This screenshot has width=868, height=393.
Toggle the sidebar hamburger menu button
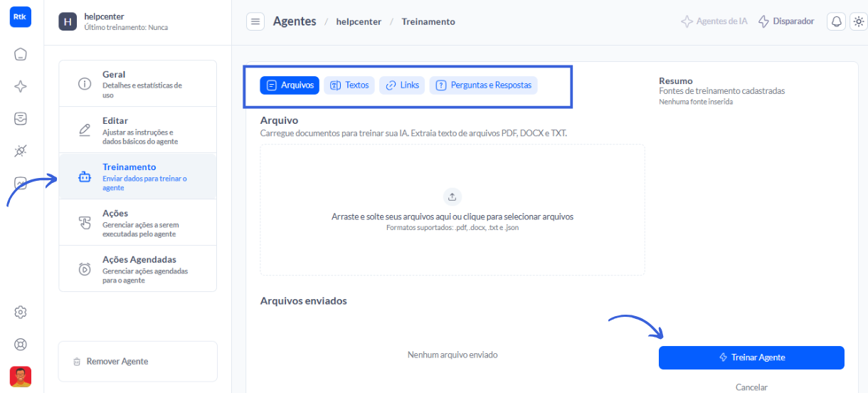(x=255, y=21)
